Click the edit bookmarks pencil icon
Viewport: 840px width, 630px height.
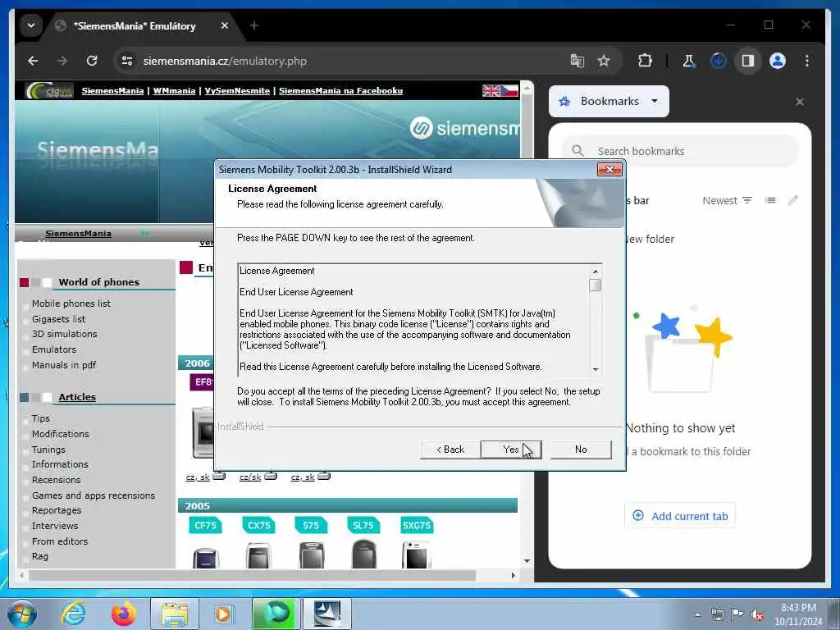coord(793,200)
